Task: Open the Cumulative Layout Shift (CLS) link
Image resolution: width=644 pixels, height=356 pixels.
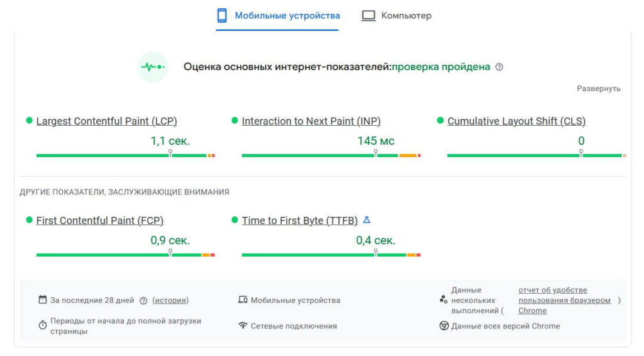Action: point(516,121)
